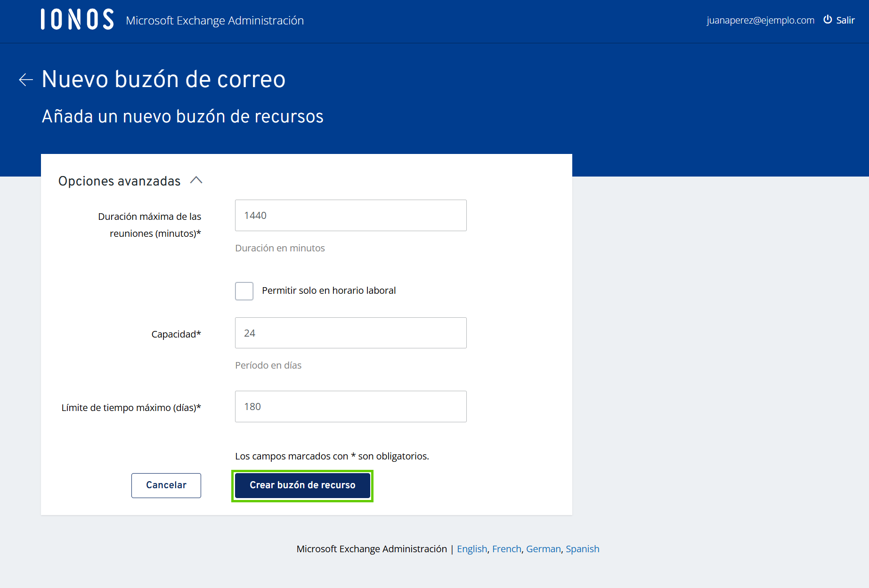This screenshot has width=869, height=588.
Task: Enable Permitir solo en horario laboral
Action: [244, 290]
